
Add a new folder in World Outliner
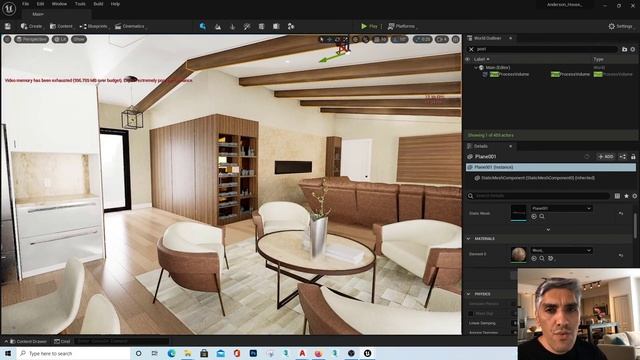point(624,49)
